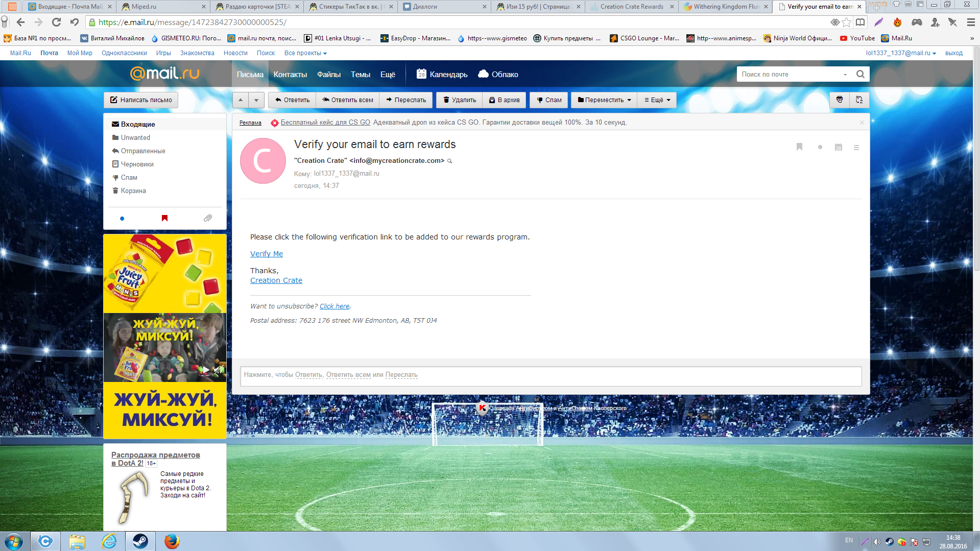Select the Входящие folder
Image resolution: width=980 pixels, height=551 pixels.
coord(165,124)
